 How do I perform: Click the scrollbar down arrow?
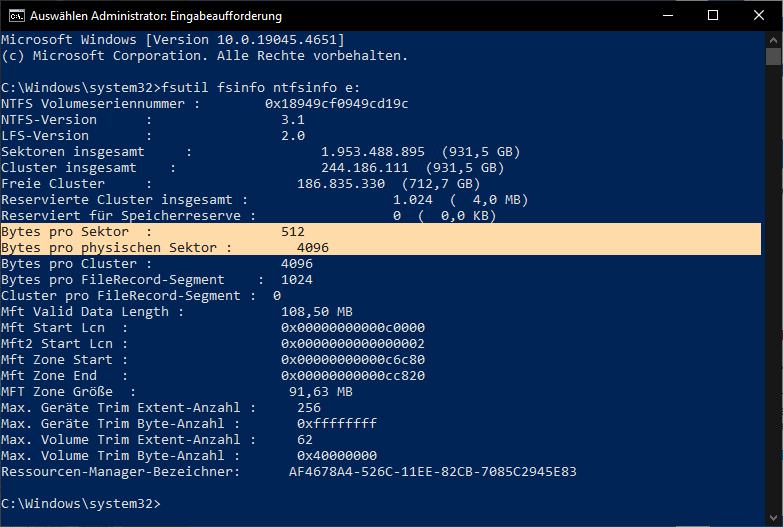pyautogui.click(x=774, y=518)
